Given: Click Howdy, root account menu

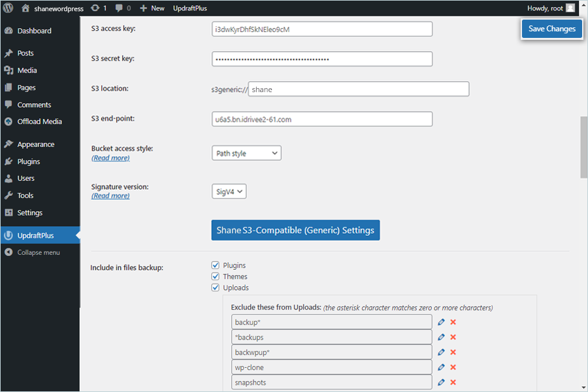Looking at the screenshot, I should tap(551, 8).
